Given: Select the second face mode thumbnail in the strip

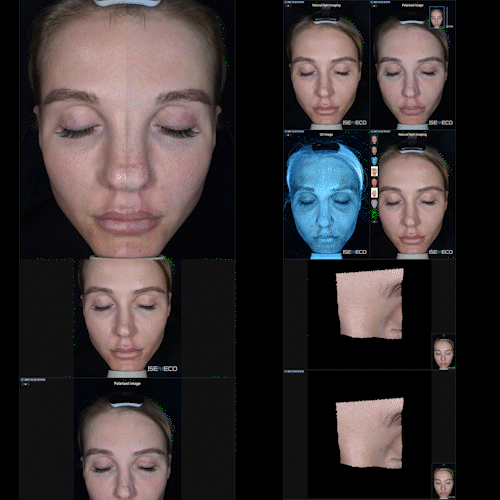Looking at the screenshot, I should tap(374, 150).
